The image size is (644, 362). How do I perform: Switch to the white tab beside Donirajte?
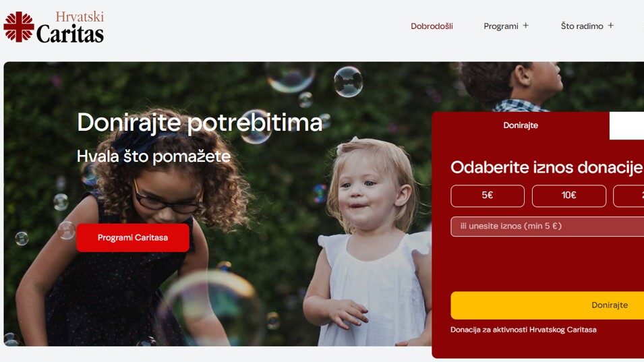[x=626, y=125]
